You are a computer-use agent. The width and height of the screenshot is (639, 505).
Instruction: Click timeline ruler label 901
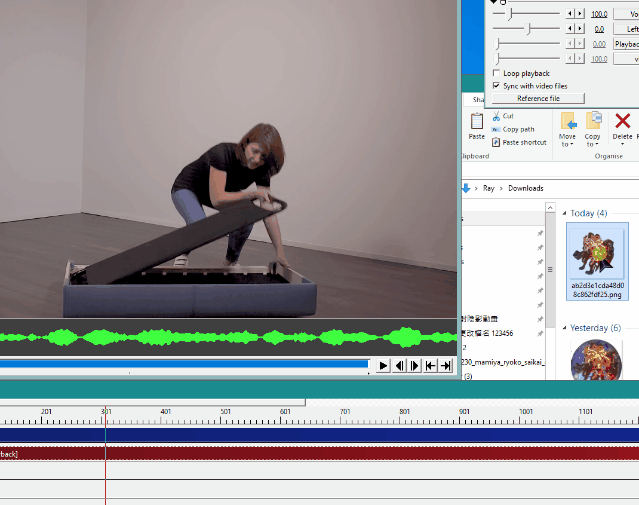click(464, 412)
